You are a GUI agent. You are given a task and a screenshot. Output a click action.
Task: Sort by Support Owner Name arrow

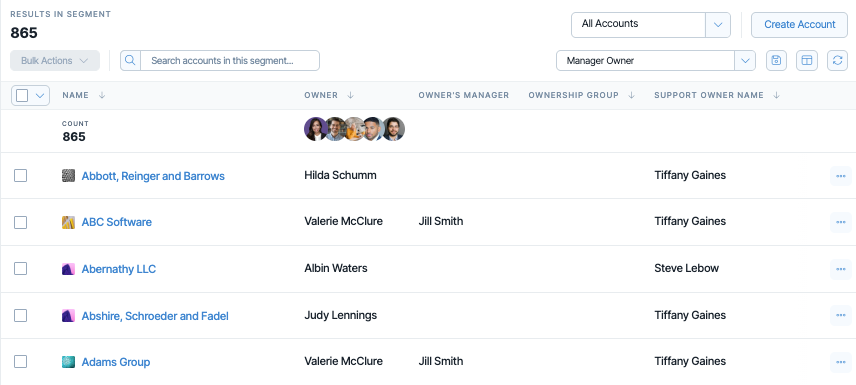(x=776, y=95)
